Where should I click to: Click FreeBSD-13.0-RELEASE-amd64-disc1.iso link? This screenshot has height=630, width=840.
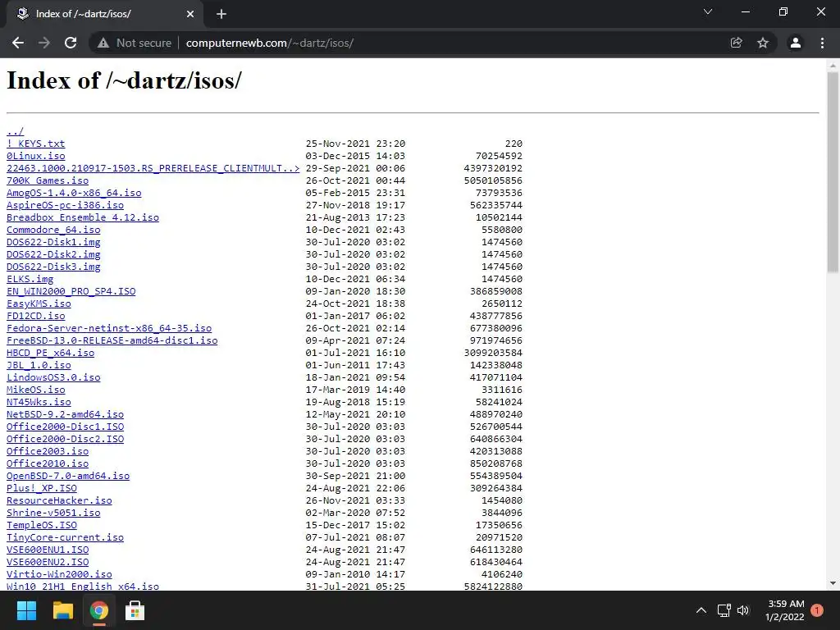point(112,340)
